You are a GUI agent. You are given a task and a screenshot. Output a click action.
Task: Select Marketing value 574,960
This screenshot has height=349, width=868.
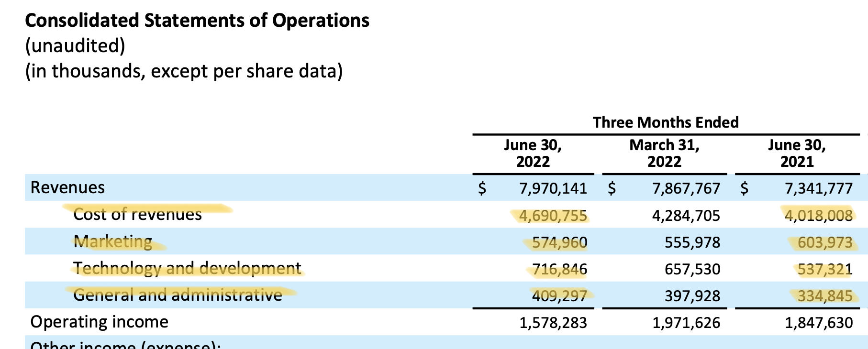point(560,242)
